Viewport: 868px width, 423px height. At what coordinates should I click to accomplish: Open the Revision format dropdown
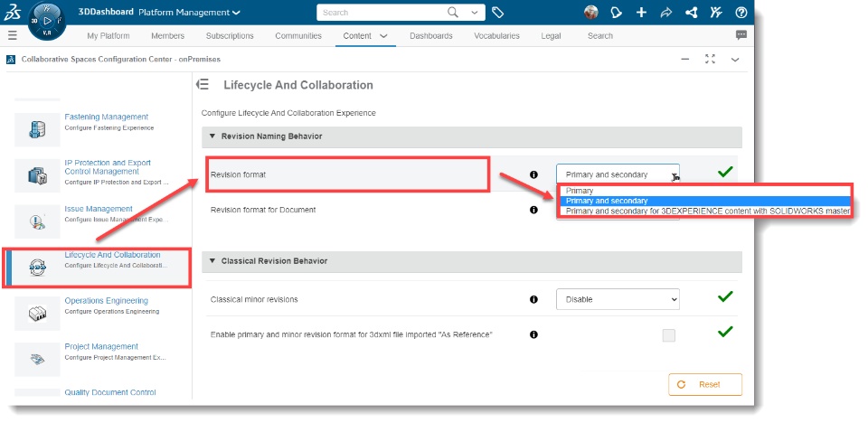coord(618,174)
